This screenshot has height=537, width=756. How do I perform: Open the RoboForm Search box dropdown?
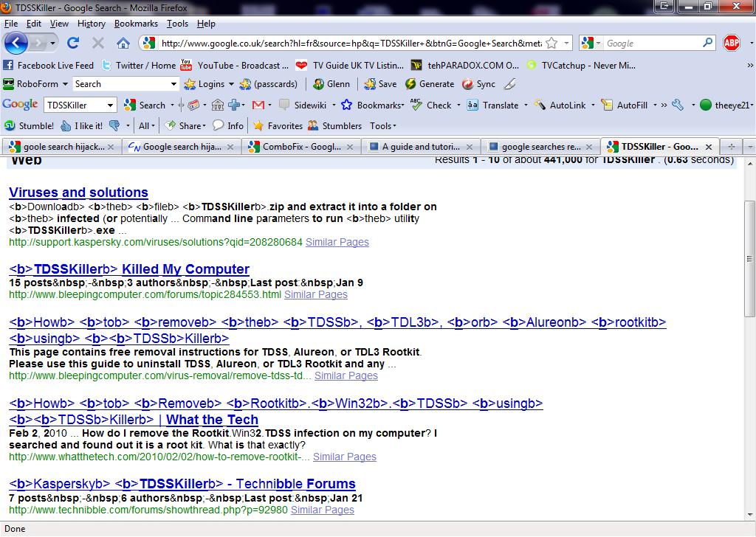pyautogui.click(x=173, y=84)
